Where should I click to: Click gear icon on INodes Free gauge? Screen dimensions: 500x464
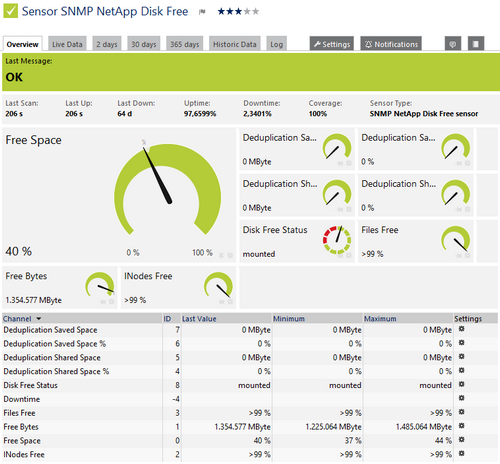230,302
